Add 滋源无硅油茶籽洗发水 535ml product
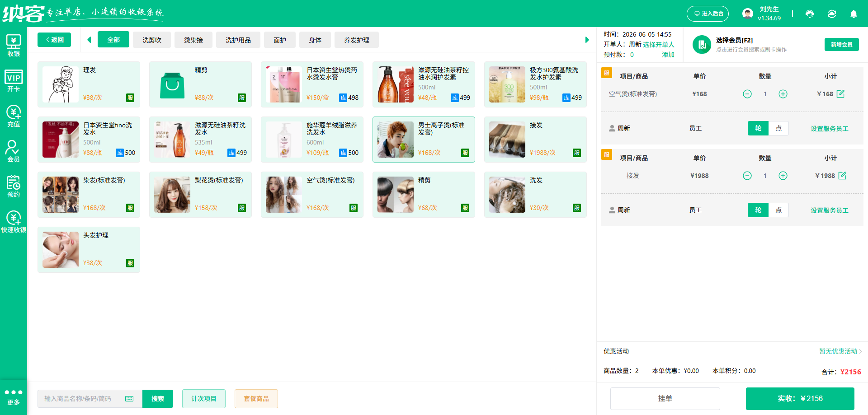 click(x=200, y=140)
